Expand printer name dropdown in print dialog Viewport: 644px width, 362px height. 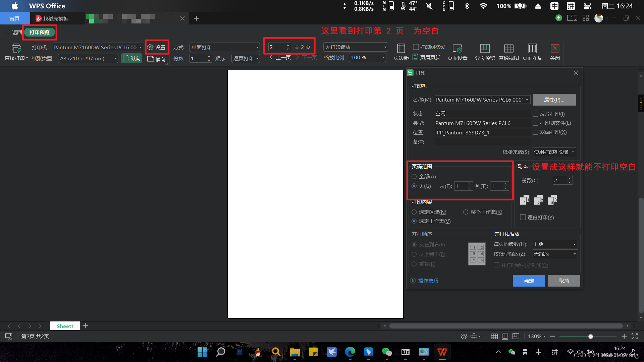527,100
